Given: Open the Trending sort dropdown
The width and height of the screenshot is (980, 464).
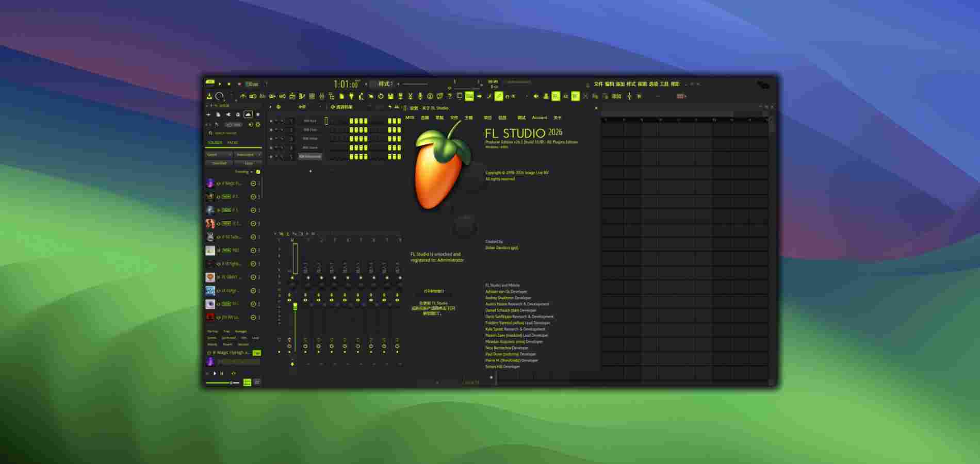Looking at the screenshot, I should [x=244, y=172].
